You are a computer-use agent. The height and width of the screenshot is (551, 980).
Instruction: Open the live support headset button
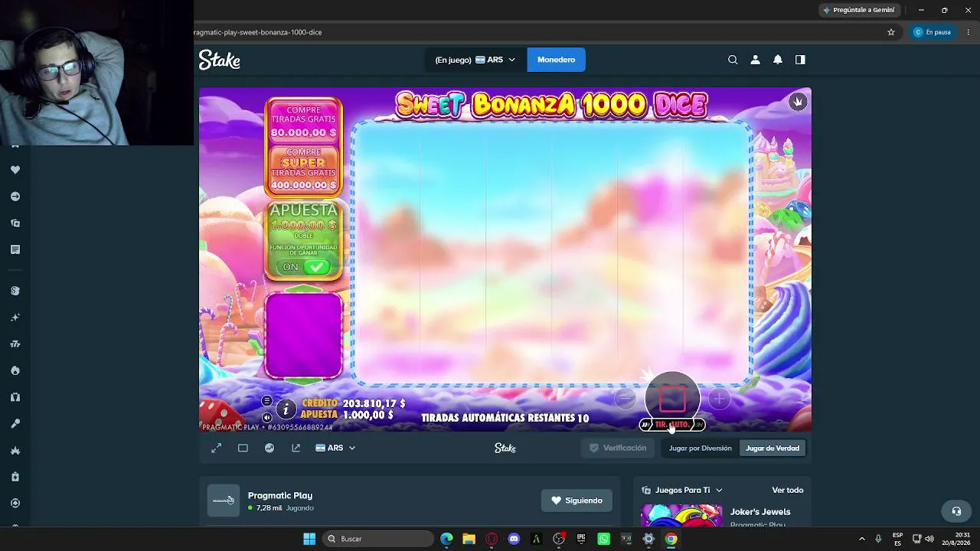click(956, 511)
